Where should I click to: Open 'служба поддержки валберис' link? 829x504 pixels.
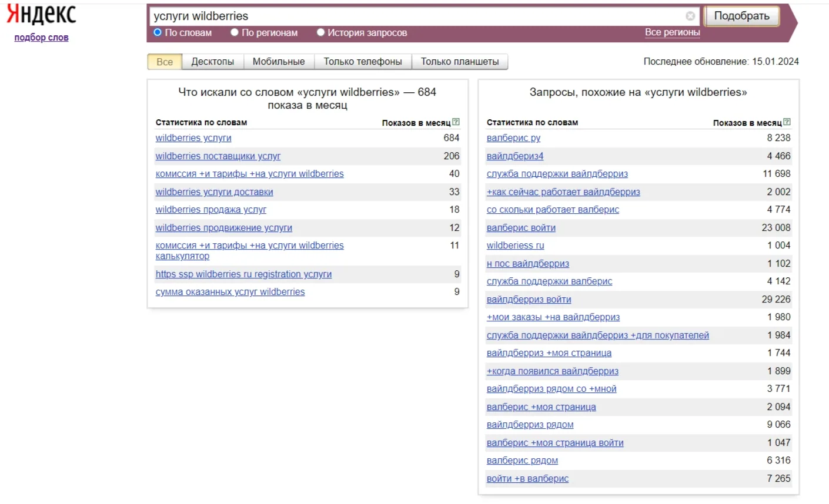[x=550, y=281]
